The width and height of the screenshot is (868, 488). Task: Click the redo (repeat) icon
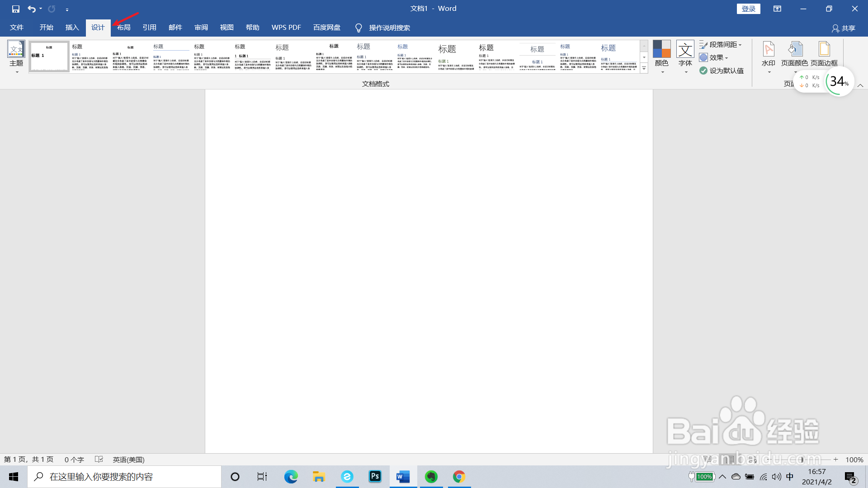(52, 9)
